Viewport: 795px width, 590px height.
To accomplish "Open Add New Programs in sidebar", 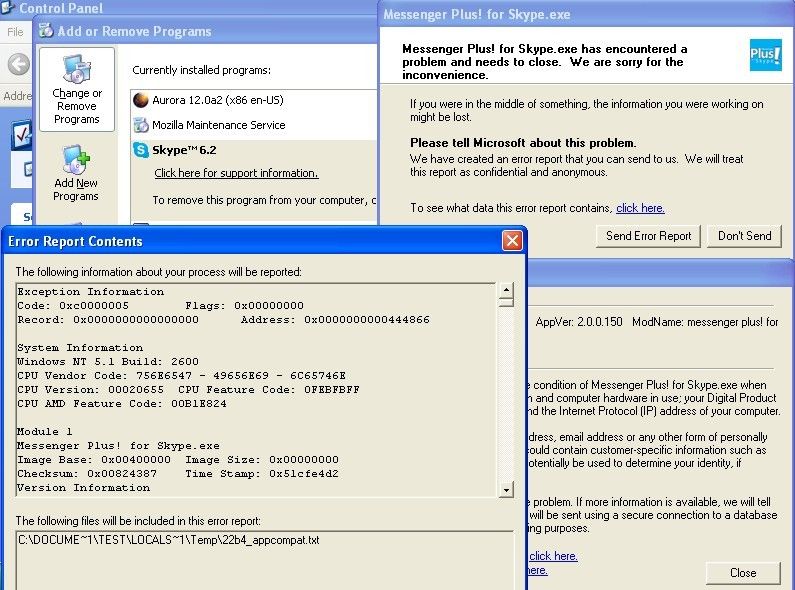I will 76,174.
